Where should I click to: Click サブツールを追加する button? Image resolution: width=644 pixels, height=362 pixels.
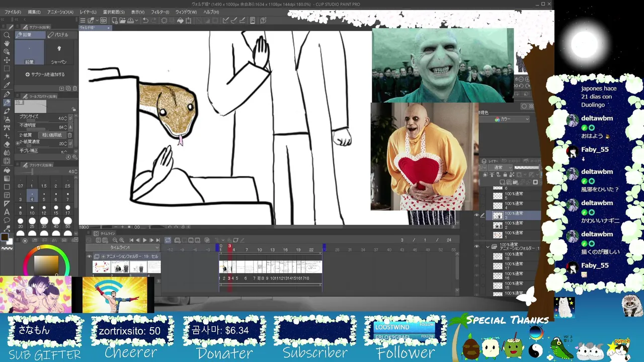[45, 74]
